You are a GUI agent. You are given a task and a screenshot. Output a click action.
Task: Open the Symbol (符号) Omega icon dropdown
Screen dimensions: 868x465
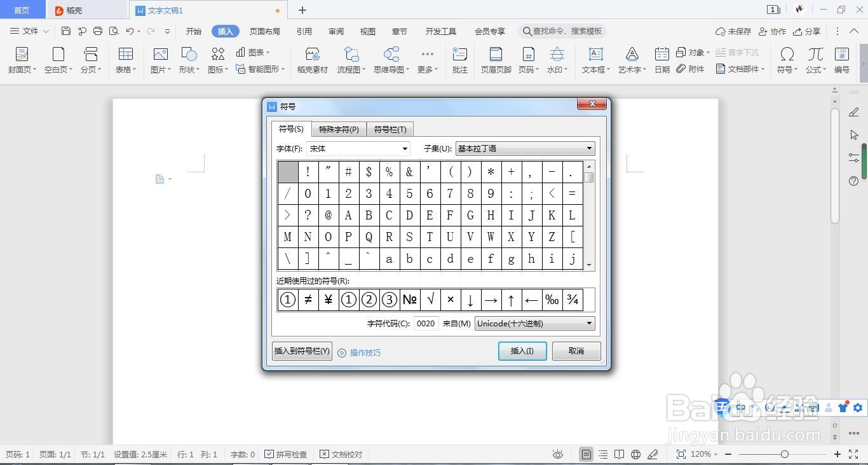point(787,60)
